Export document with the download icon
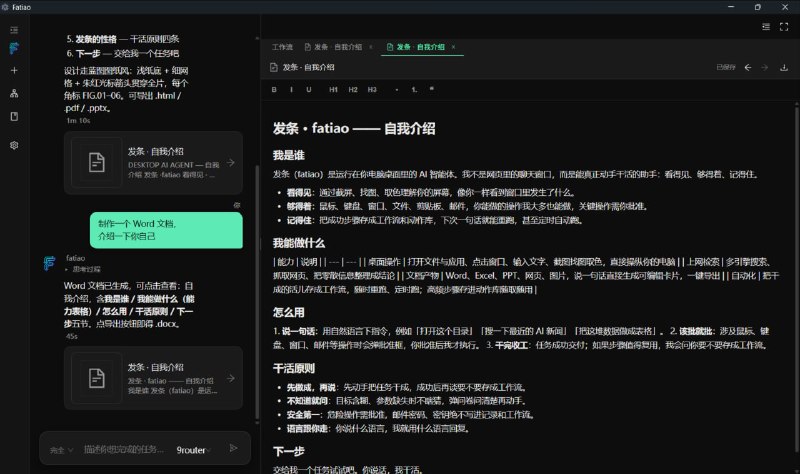Image resolution: width=800 pixels, height=474 pixels. point(784,67)
